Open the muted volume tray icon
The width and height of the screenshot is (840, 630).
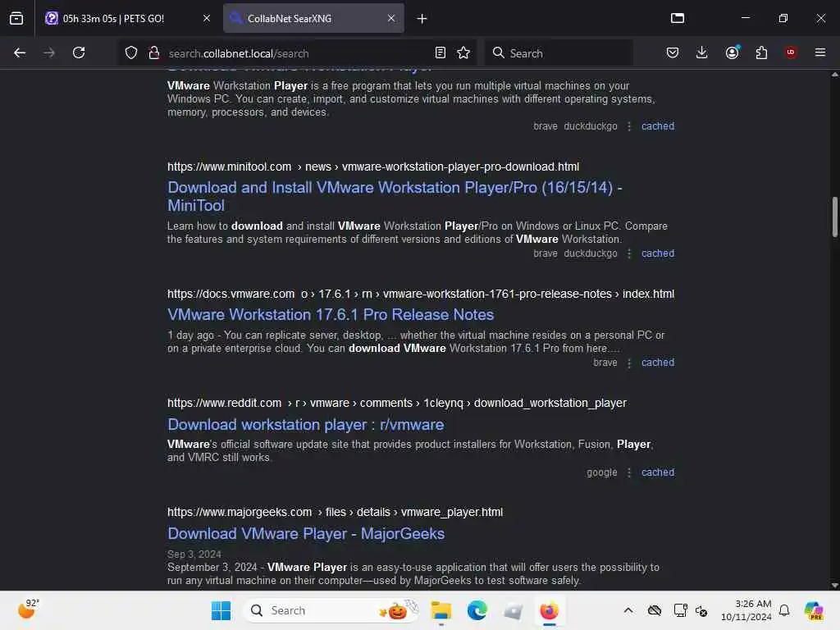click(701, 610)
